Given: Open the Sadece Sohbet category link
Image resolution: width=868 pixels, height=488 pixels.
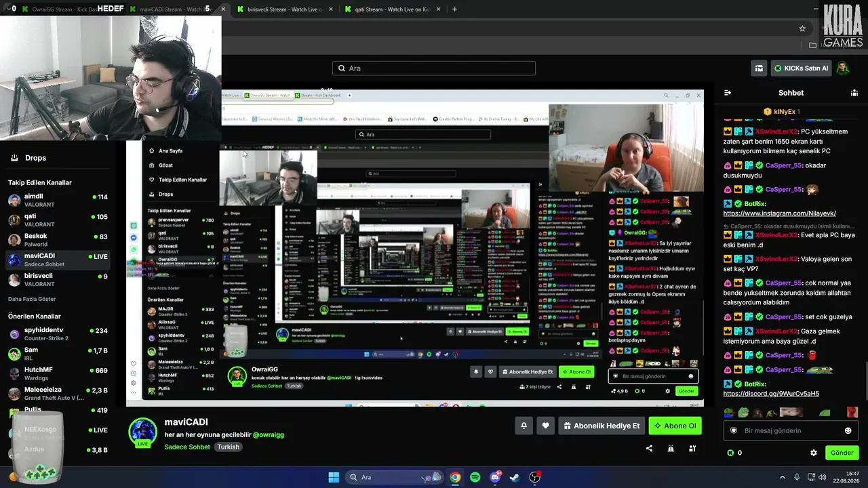Looking at the screenshot, I should (187, 447).
